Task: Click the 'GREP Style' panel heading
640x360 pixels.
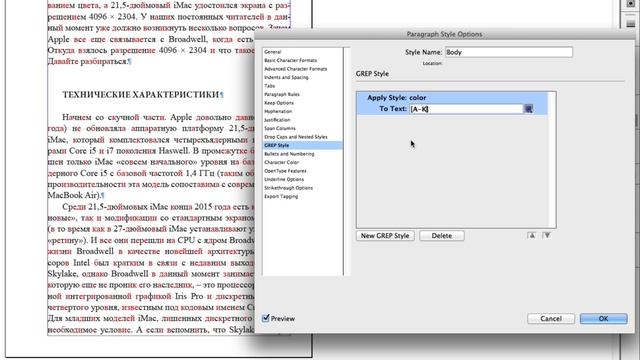Action: pos(372,74)
